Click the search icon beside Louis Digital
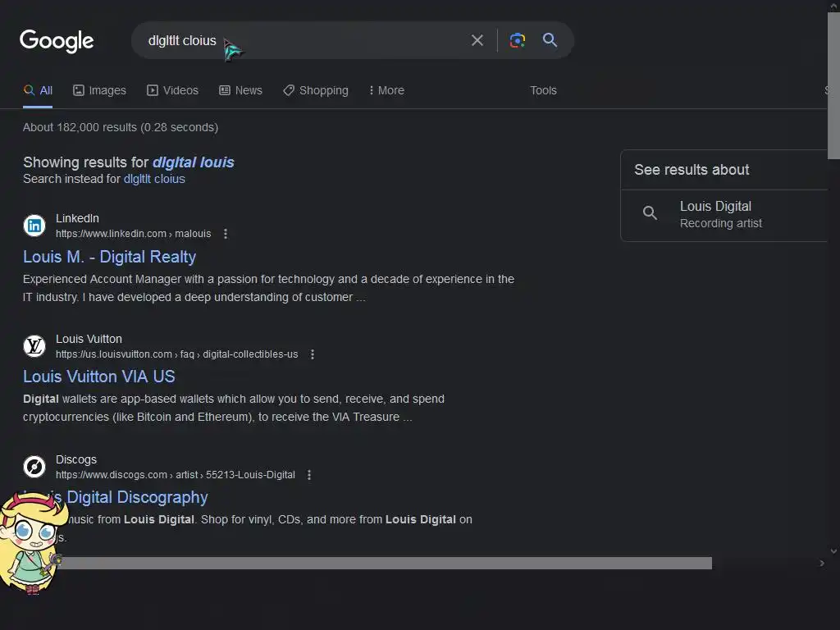Screen dimensions: 840x630 [650, 213]
